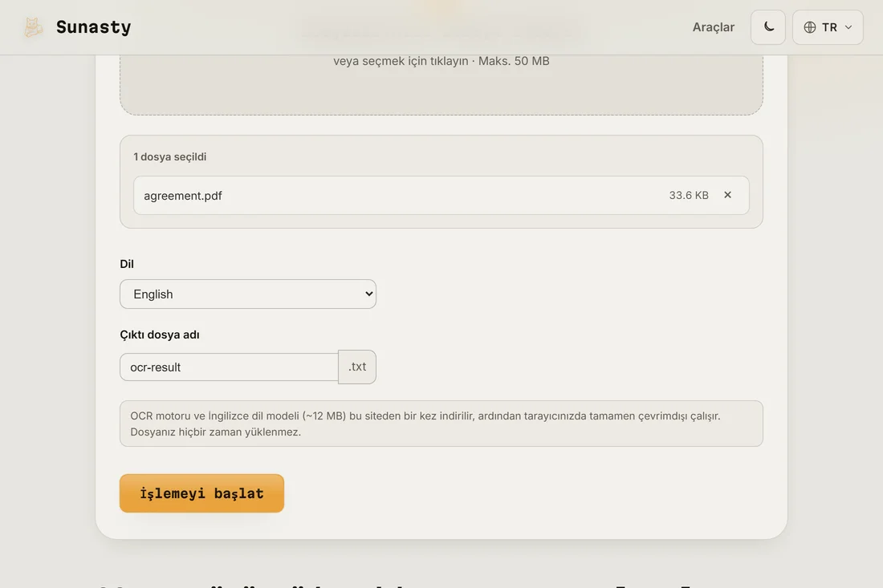Image resolution: width=883 pixels, height=588 pixels.
Task: Click the Sunasty cat logo icon
Action: (33, 27)
